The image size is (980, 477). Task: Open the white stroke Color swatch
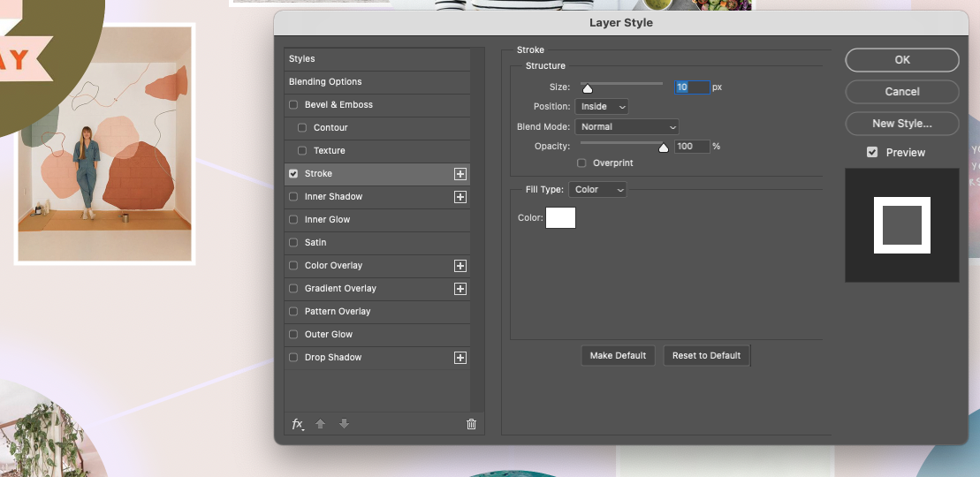560,217
